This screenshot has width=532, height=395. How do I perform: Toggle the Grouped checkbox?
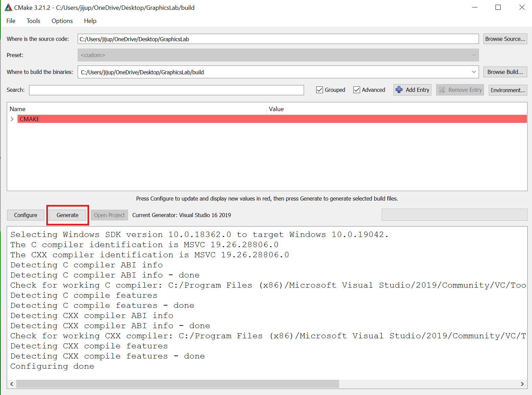[x=320, y=90]
